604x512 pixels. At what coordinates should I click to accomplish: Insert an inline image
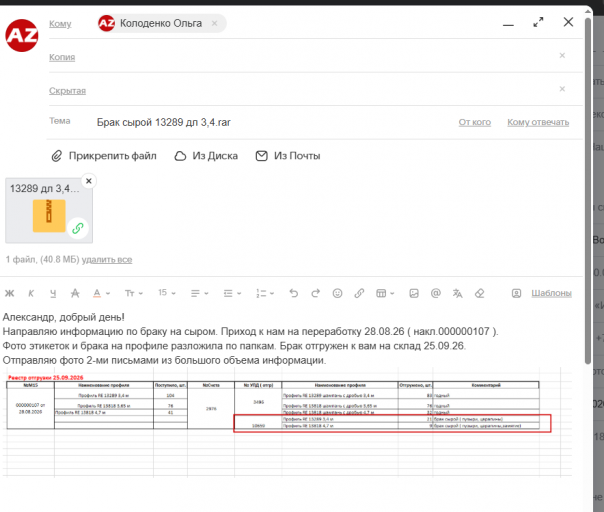point(414,294)
